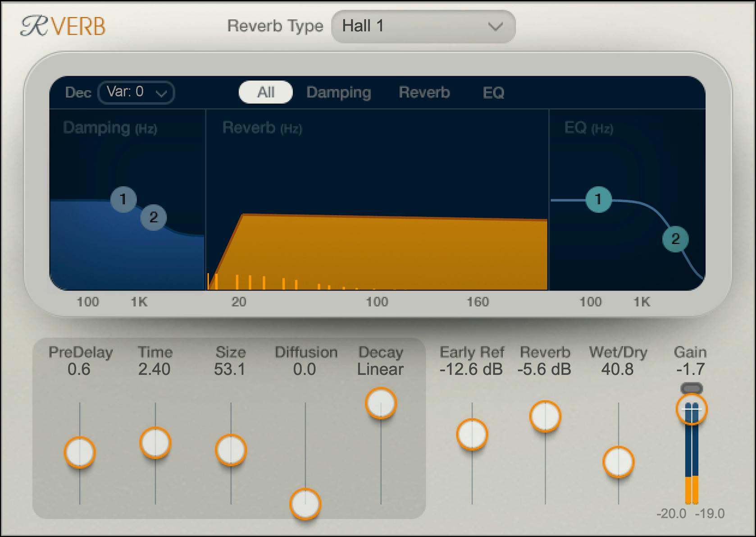The image size is (756, 537).
Task: Switch to the EQ tab
Action: (492, 92)
